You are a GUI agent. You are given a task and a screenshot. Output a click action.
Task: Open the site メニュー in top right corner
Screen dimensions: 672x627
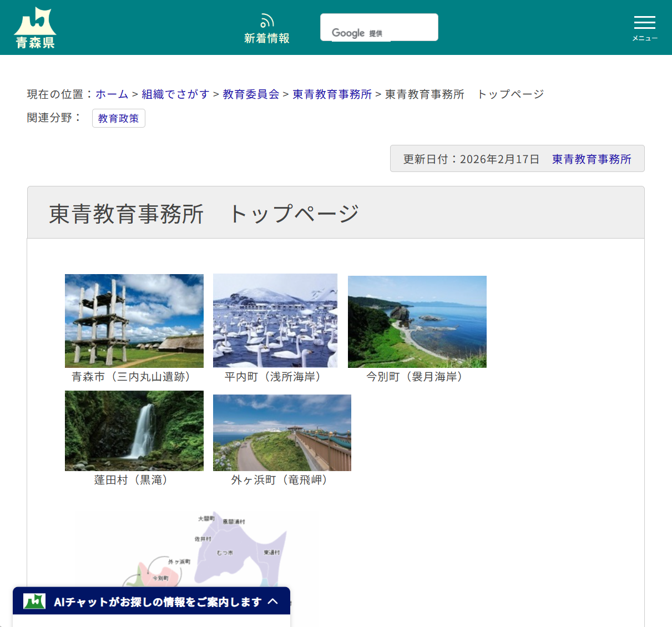click(x=644, y=28)
